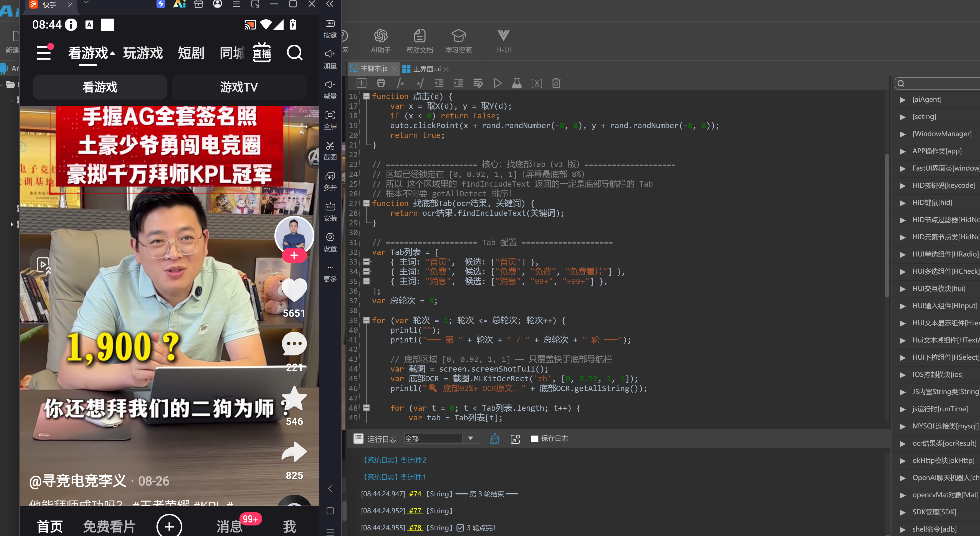Expand the APP操作类[app] tree node
The width and height of the screenshot is (980, 536).
click(x=903, y=151)
